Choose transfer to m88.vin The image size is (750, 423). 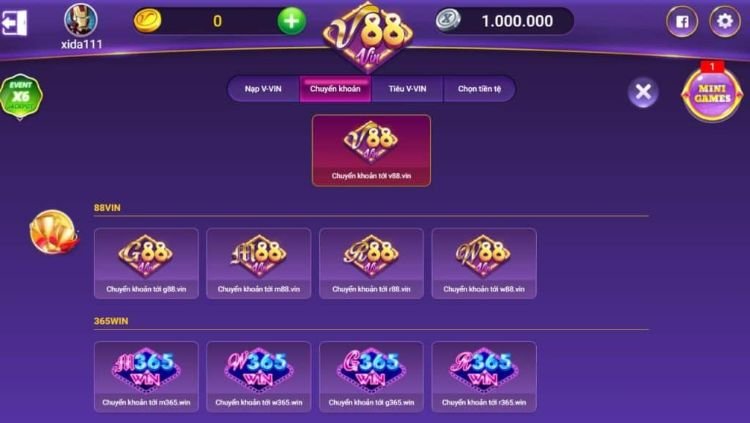259,264
